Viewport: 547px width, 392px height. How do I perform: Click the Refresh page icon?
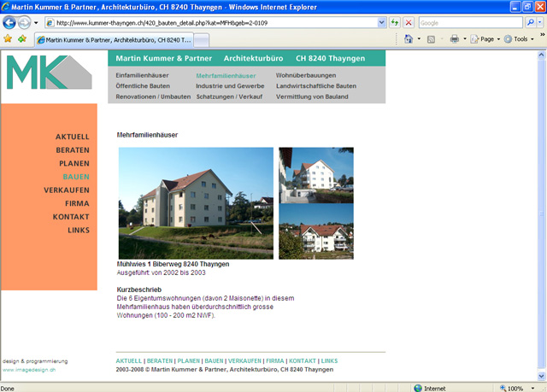395,22
